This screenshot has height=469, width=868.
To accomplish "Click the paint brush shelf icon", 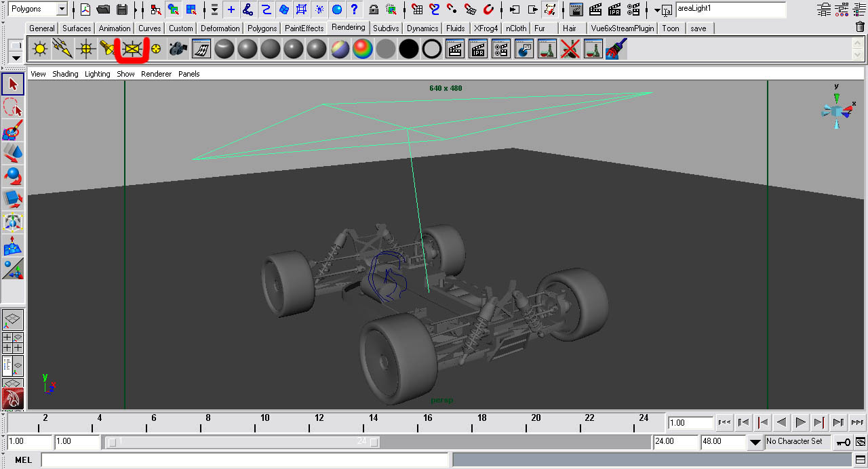I will 616,49.
